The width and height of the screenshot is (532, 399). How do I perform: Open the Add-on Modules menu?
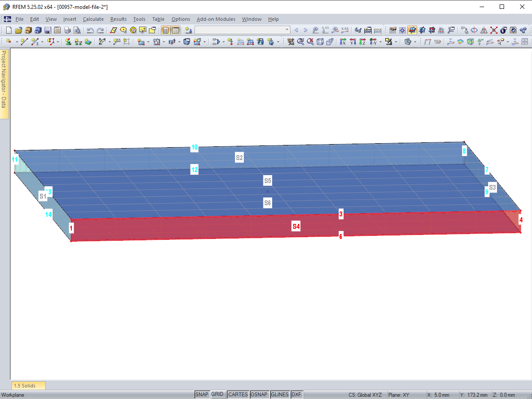(216, 19)
